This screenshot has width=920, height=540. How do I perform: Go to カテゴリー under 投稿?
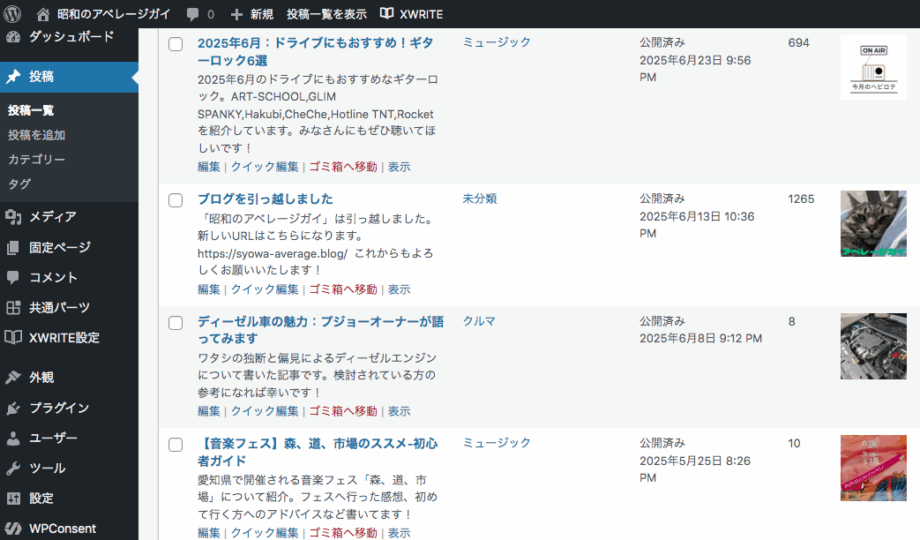click(x=36, y=159)
